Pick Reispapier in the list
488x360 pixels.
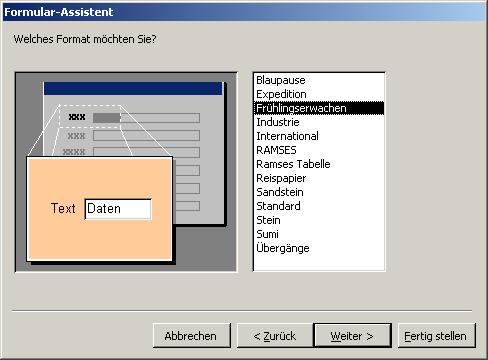coord(319,178)
